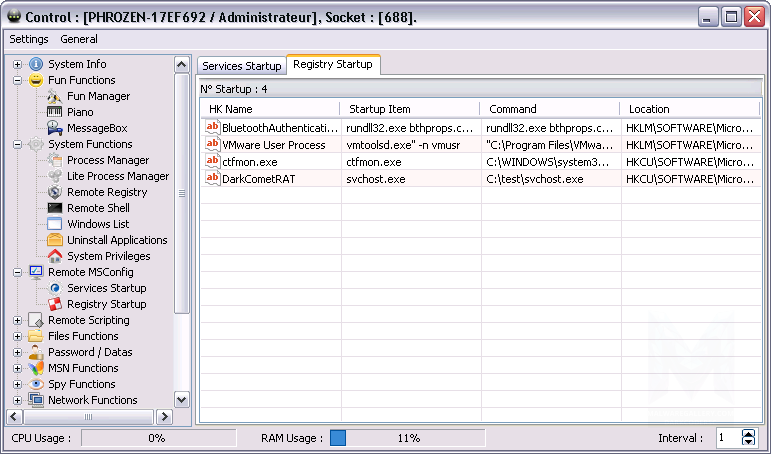Increase the Interval value with the up arrow
Image resolution: width=771 pixels, height=454 pixels.
tap(749, 433)
